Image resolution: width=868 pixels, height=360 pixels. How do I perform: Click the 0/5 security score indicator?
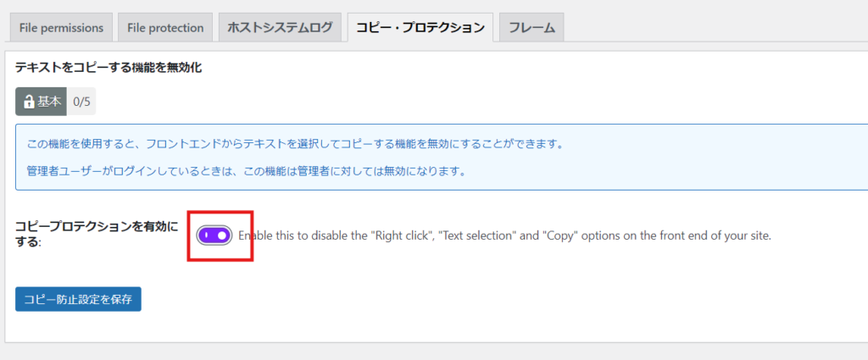click(81, 102)
